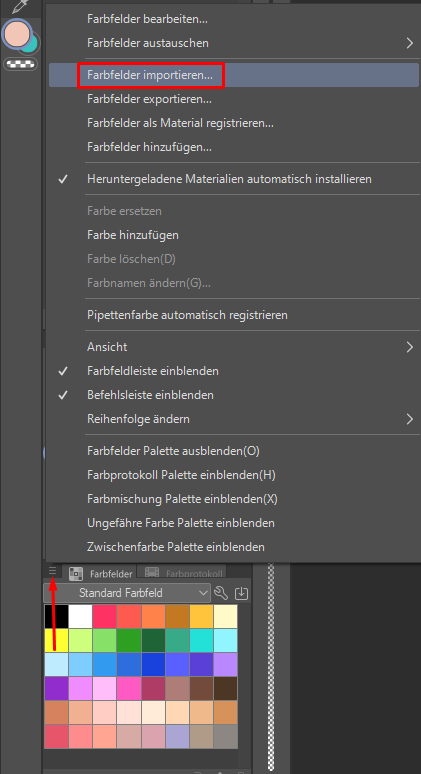Pick the white color swatch

(80, 616)
